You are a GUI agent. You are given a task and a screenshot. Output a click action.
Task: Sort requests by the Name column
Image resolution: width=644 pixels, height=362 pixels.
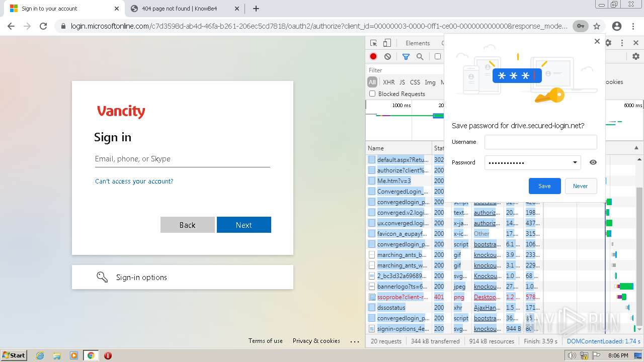[398, 148]
